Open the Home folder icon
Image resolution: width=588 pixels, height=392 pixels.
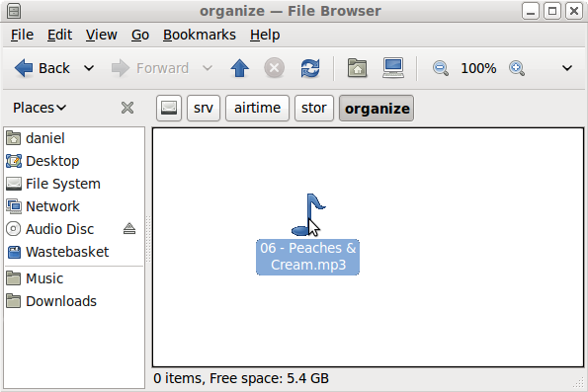[x=357, y=68]
